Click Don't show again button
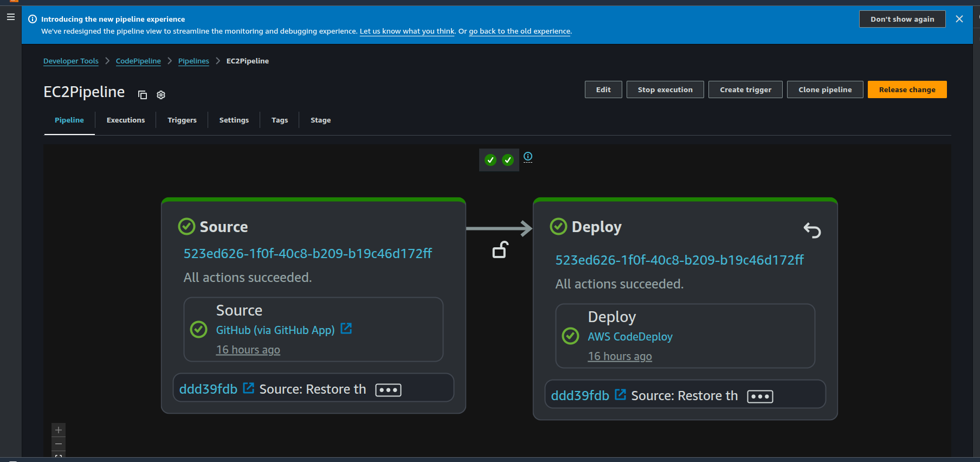The image size is (980, 462). click(x=902, y=19)
